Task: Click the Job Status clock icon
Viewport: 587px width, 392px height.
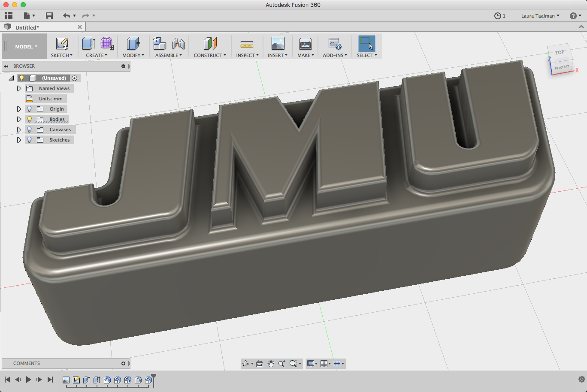Action: [498, 16]
